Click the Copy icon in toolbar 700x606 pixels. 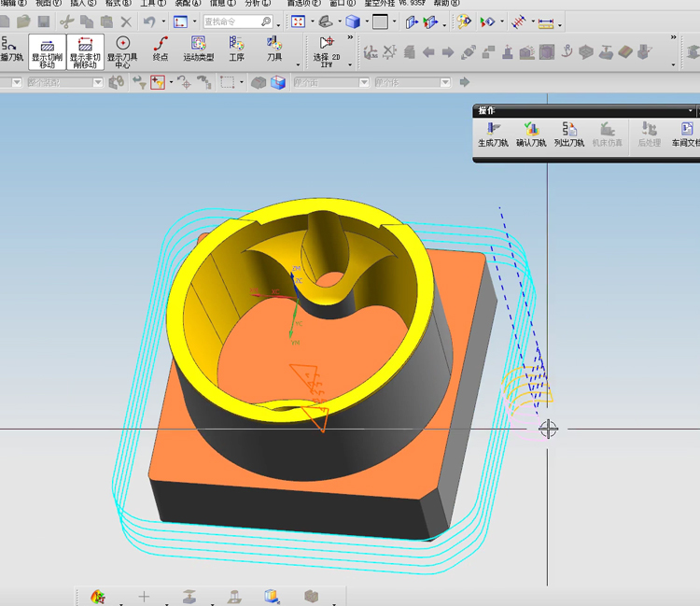click(87, 21)
